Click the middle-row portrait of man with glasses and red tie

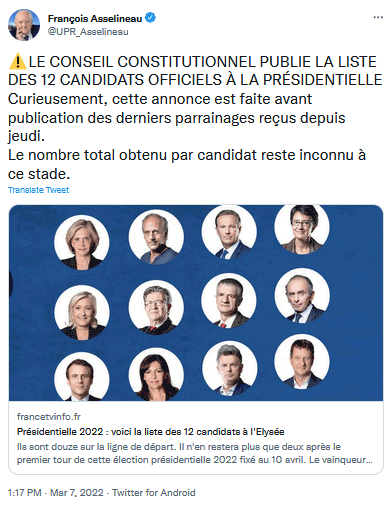(x=156, y=308)
